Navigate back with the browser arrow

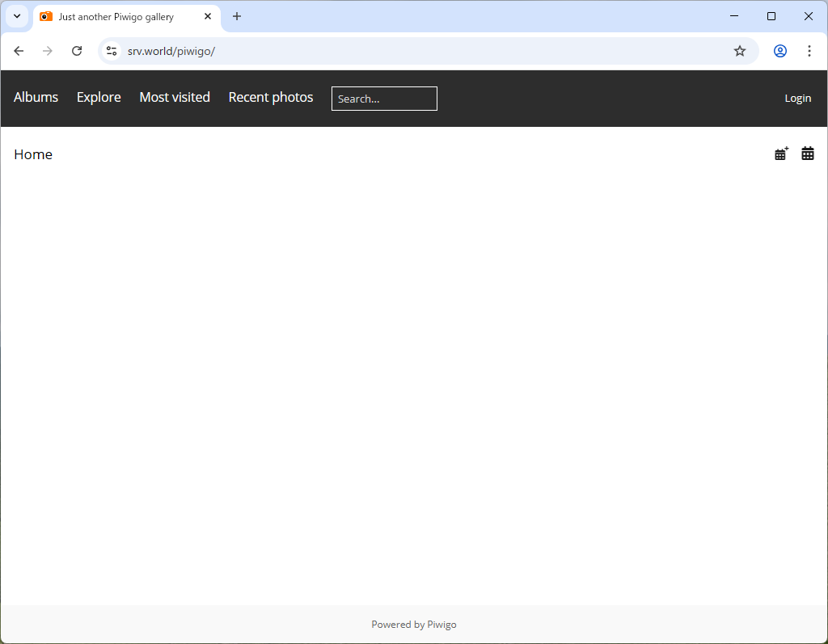(19, 50)
